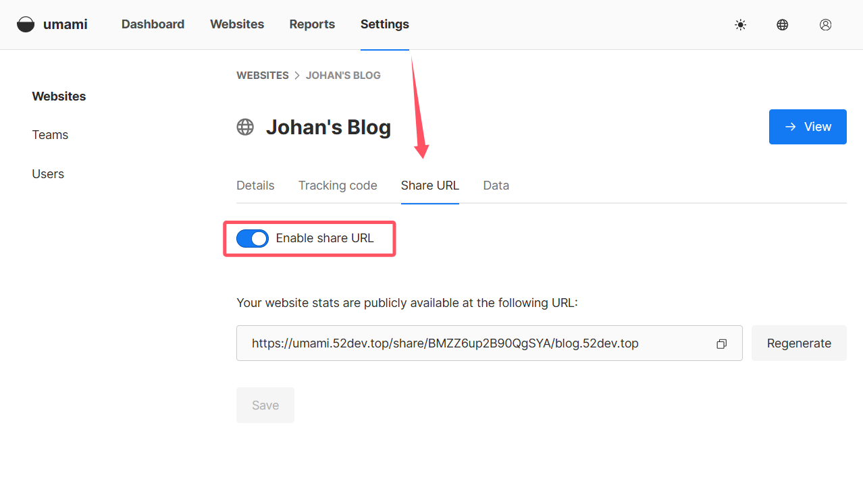Screen dimensions: 863x504
Task: Regenerate the share URL
Action: (x=799, y=343)
